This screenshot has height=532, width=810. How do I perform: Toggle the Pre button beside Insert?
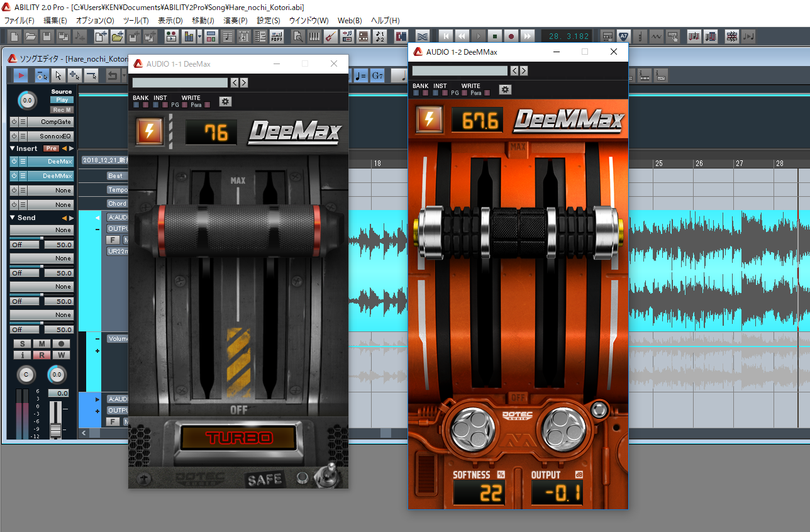pos(51,148)
